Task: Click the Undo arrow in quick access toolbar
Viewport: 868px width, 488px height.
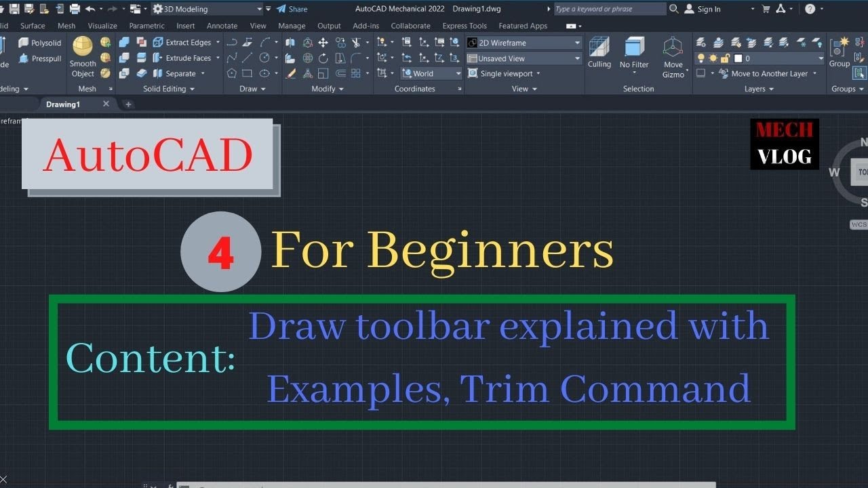Action: point(90,9)
